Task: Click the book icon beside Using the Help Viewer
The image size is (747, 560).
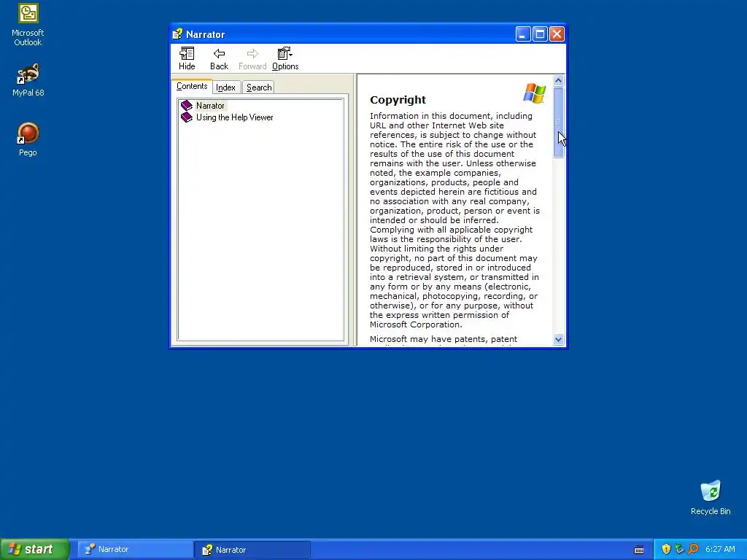Action: [x=187, y=117]
